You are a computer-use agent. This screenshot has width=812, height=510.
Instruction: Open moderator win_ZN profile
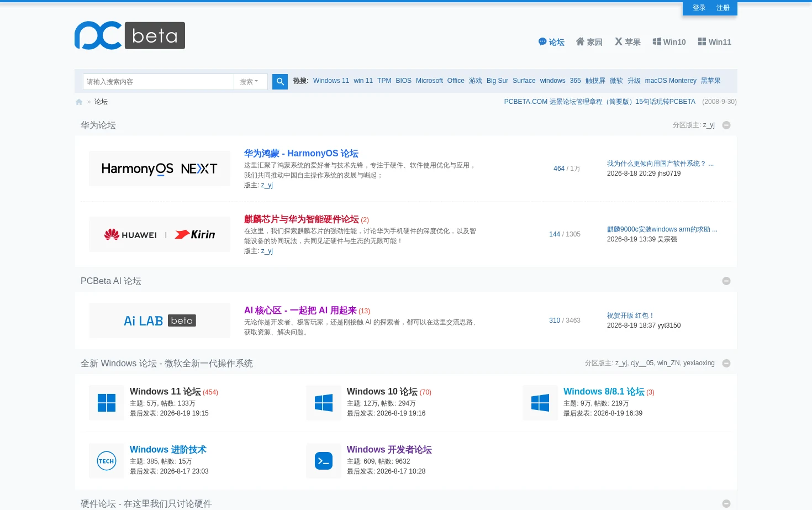pyautogui.click(x=668, y=363)
